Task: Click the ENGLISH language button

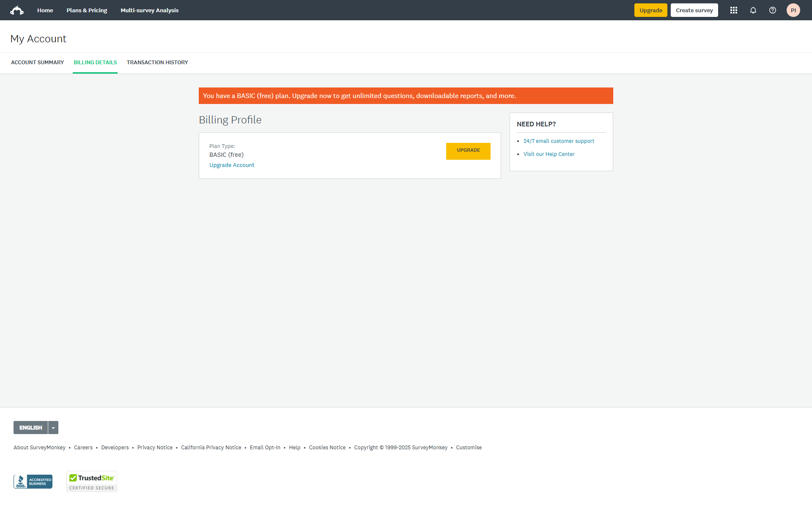Action: [30, 428]
